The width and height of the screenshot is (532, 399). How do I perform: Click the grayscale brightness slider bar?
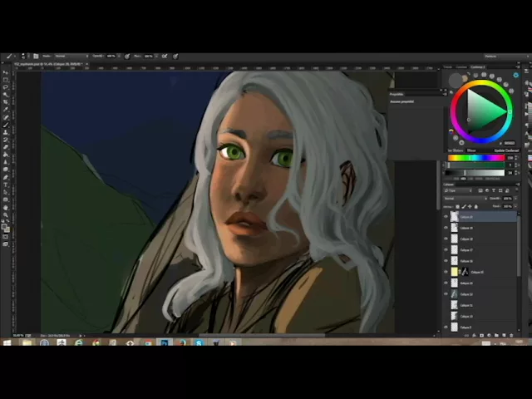point(475,173)
